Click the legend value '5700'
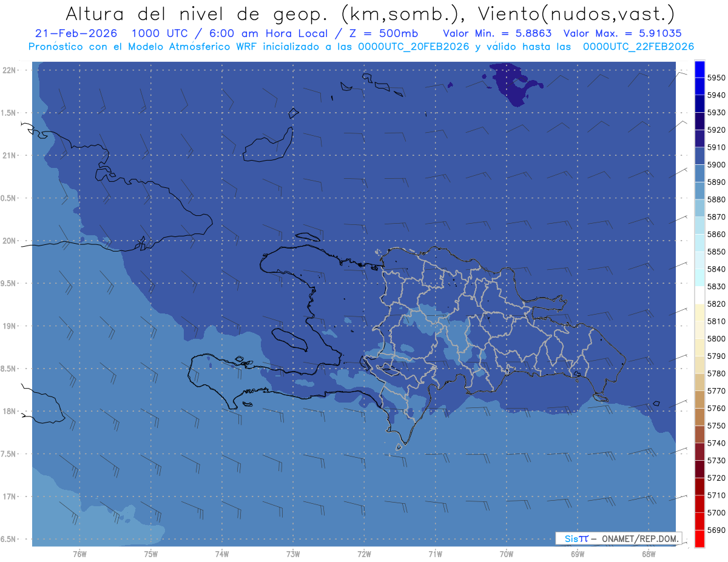 (716, 513)
